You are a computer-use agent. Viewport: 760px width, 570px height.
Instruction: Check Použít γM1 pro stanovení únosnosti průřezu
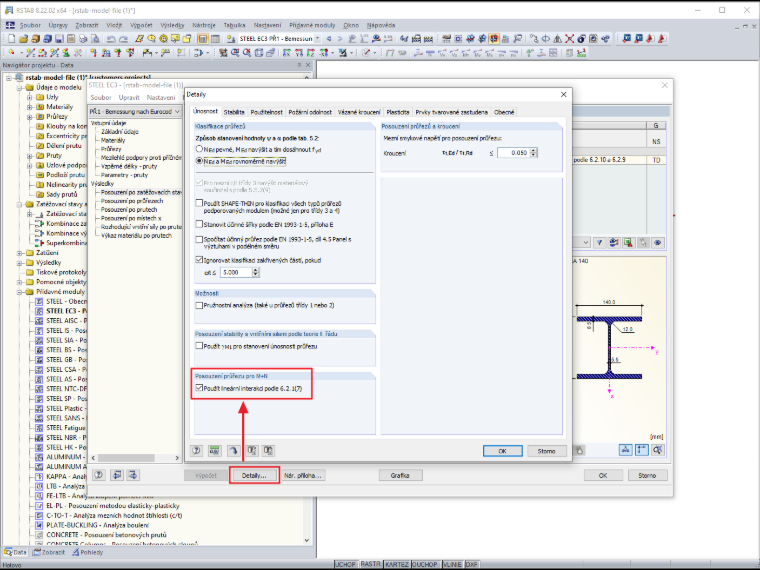click(199, 346)
